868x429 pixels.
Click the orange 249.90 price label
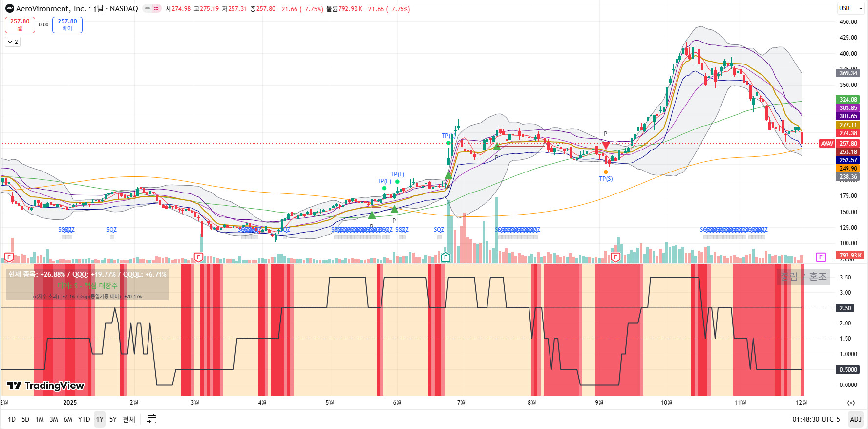click(848, 169)
